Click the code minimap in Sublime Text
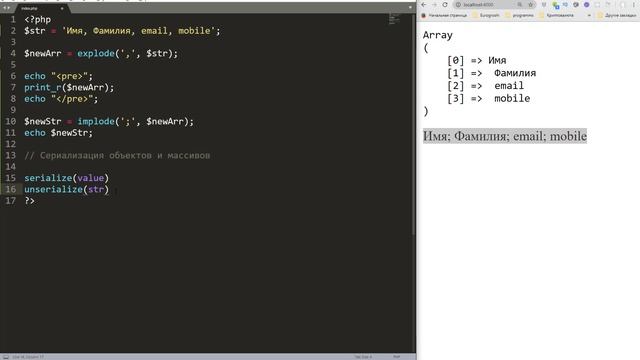The height and width of the screenshot is (360, 640). [394, 19]
